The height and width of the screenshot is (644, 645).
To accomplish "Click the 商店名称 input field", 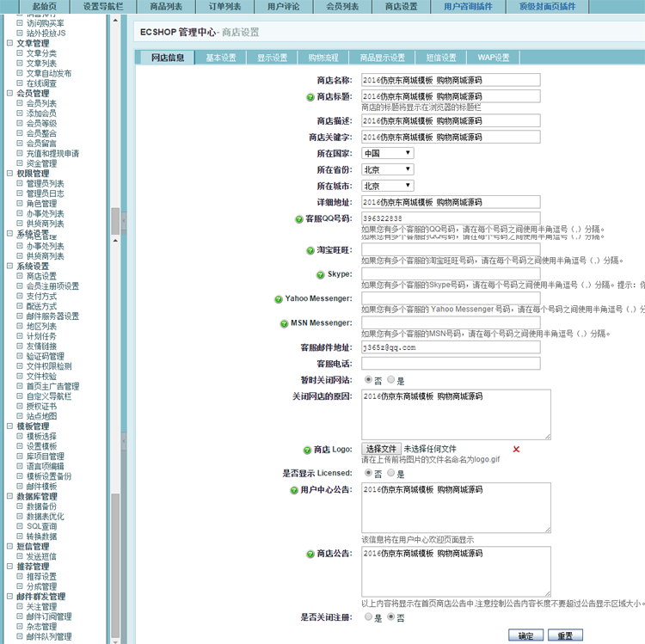I will [451, 80].
